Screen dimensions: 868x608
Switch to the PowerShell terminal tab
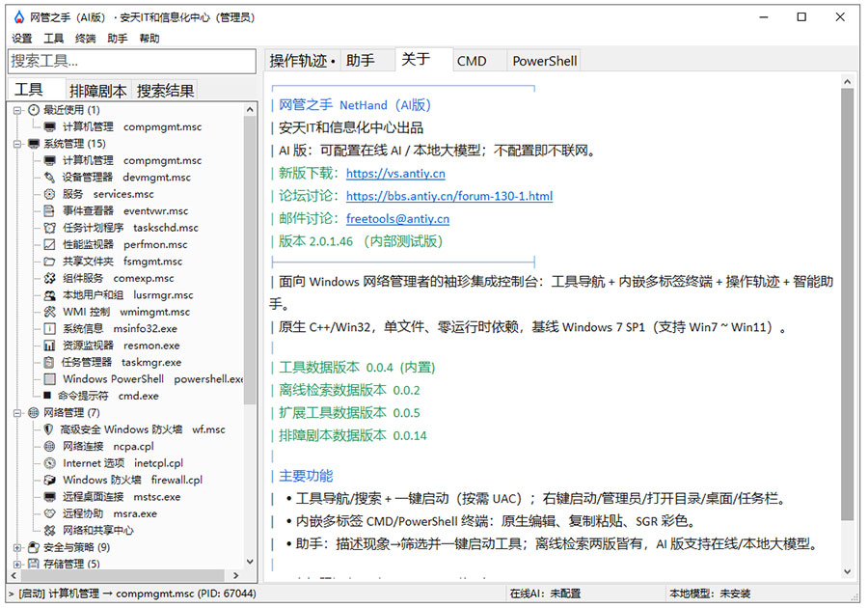[545, 61]
